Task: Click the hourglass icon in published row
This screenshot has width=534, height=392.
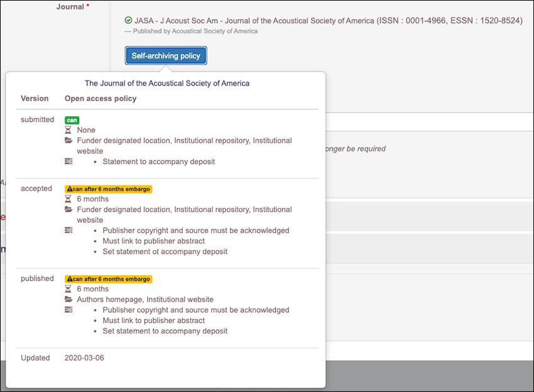Action: click(68, 289)
